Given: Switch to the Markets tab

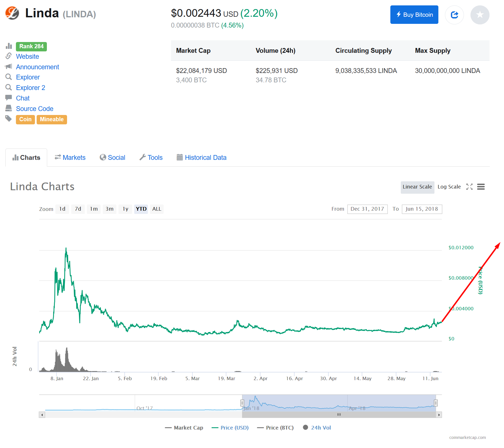Looking at the screenshot, I should (x=70, y=158).
